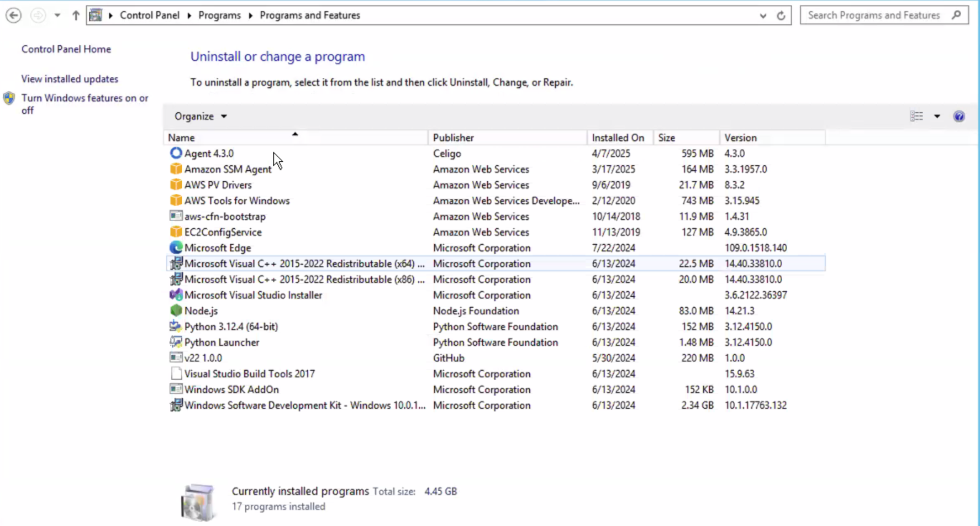Select the Amazon SSM Agent name

click(x=228, y=169)
